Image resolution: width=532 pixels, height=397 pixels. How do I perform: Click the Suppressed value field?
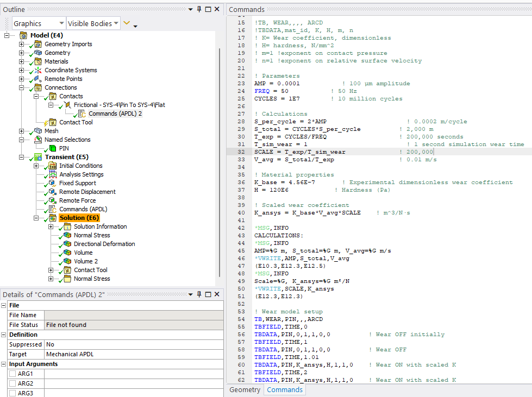point(133,344)
